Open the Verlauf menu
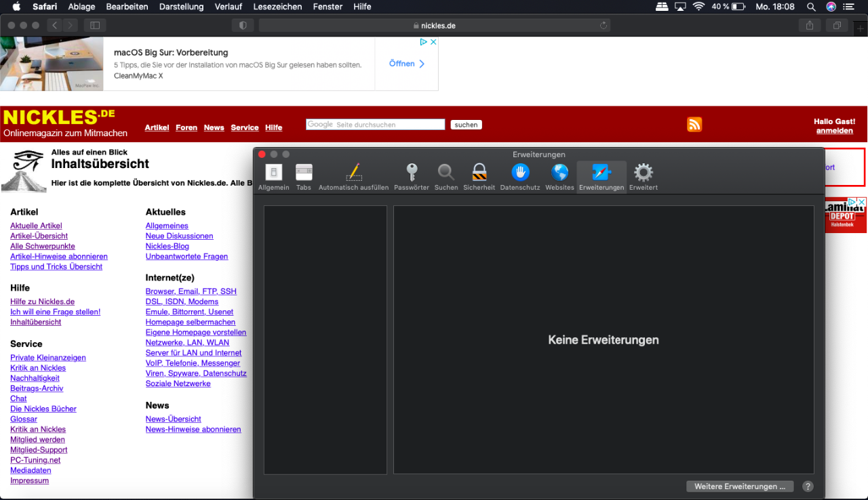The image size is (868, 500). tap(228, 7)
